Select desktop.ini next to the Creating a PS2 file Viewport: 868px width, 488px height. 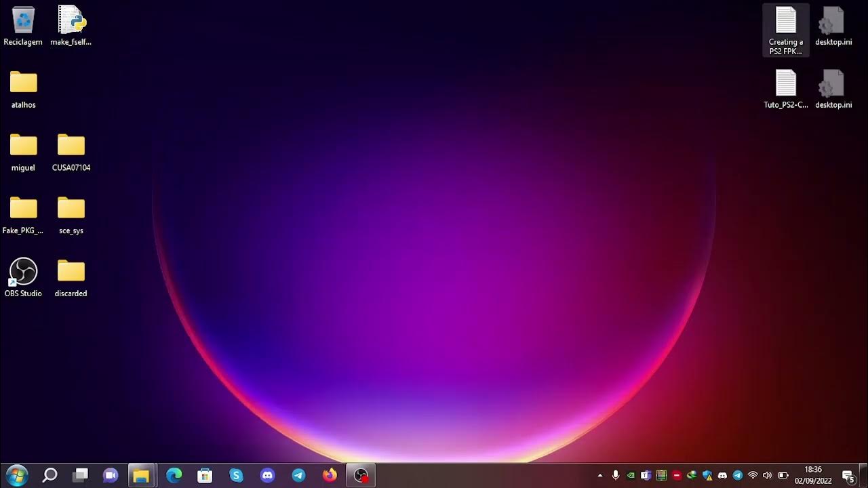(833, 26)
